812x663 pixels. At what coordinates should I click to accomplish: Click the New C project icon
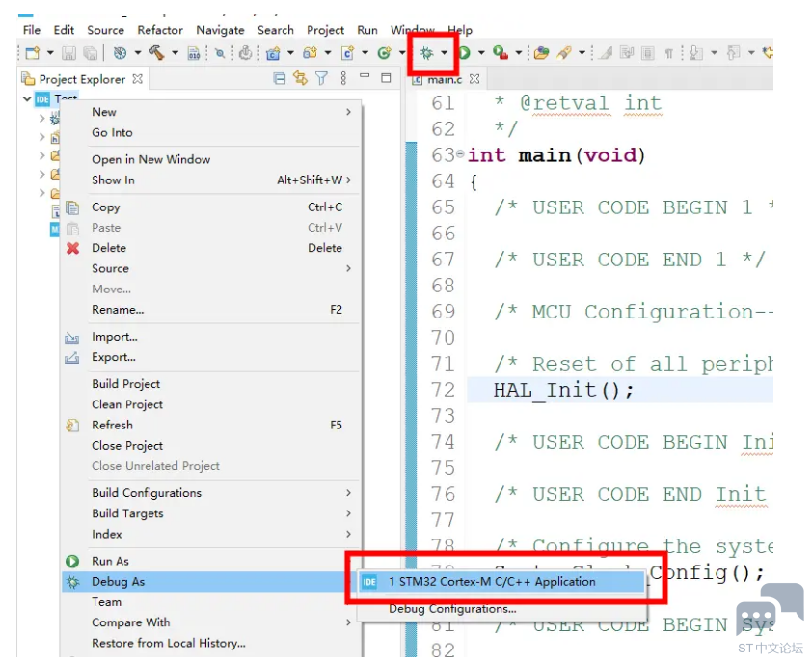tap(273, 53)
